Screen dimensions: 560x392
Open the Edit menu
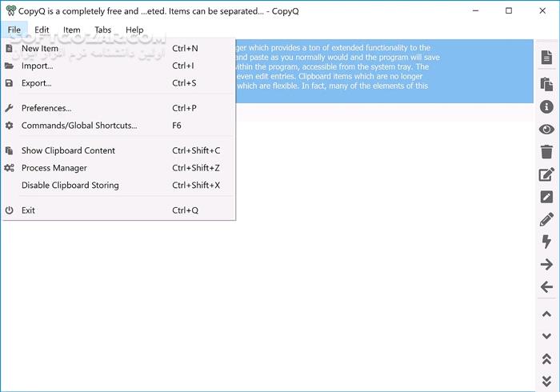42,30
